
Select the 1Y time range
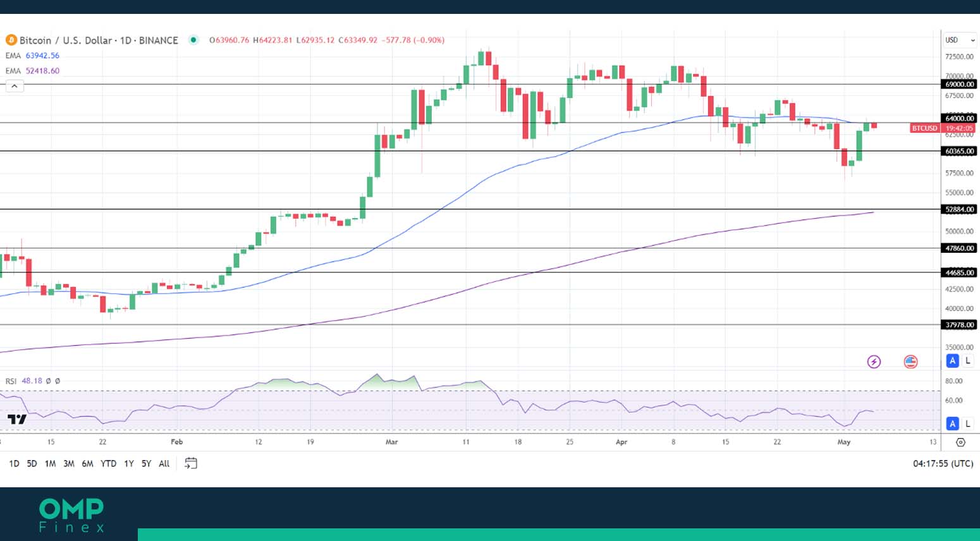[129, 463]
